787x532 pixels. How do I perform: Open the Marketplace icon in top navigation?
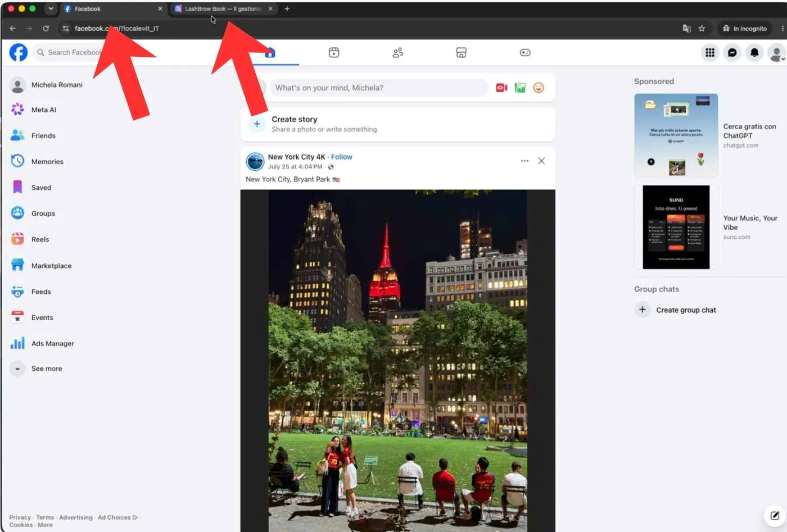(x=461, y=52)
